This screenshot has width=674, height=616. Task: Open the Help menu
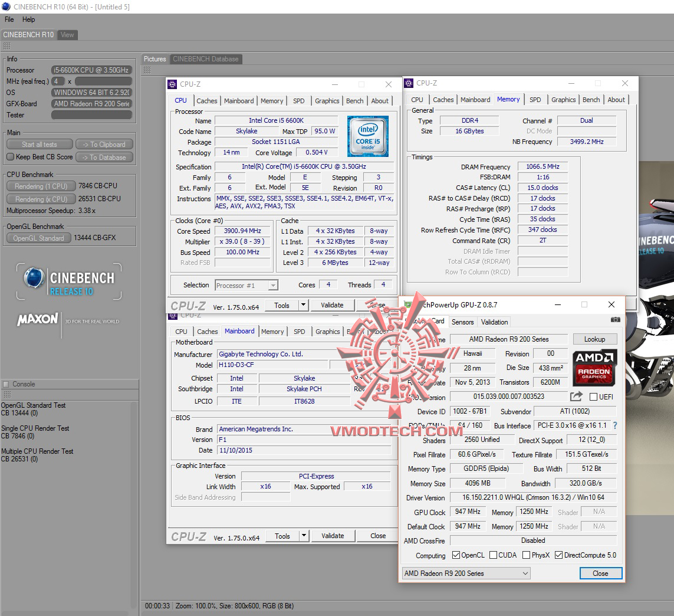(x=29, y=19)
